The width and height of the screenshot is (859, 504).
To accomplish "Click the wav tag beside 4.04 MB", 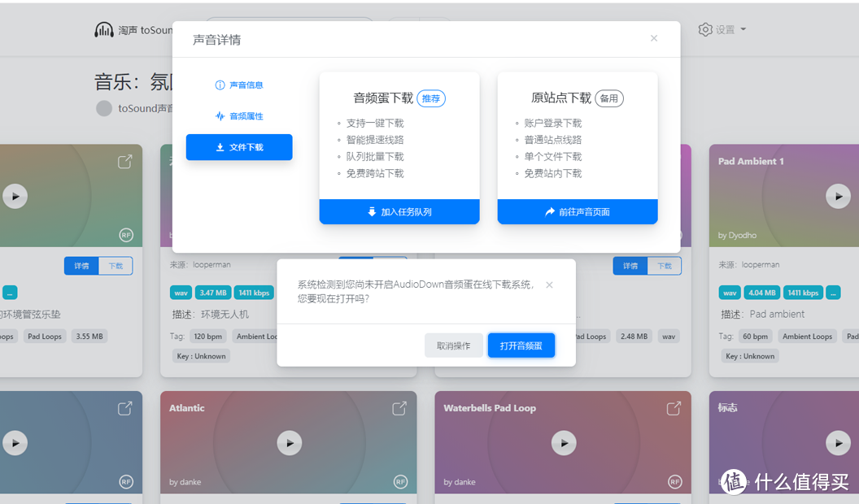I will pos(730,293).
